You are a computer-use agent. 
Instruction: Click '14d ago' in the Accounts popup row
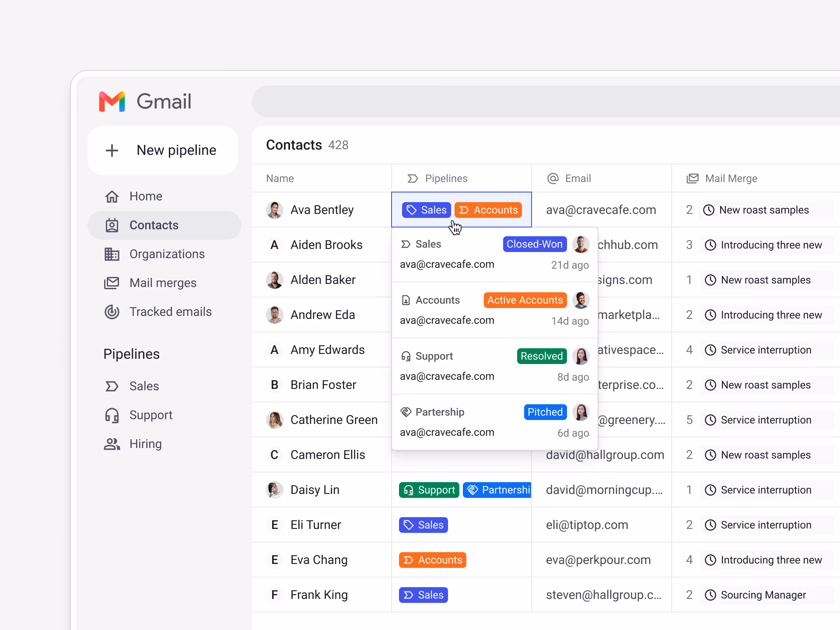coord(570,321)
